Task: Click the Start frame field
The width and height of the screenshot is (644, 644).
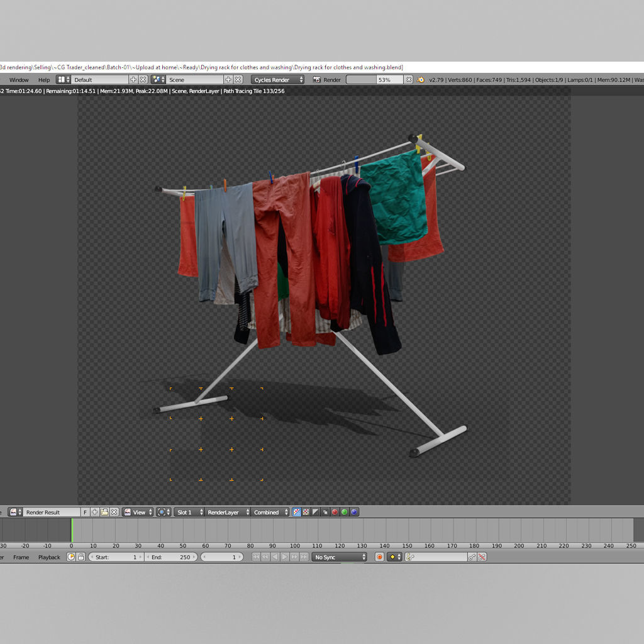Action: pyautogui.click(x=116, y=557)
